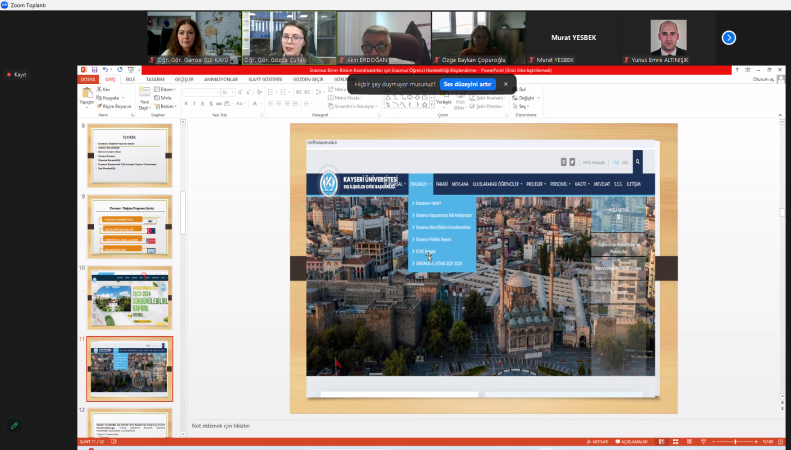This screenshot has width=791, height=450.
Task: Click Oturum aç sign-in link
Action: coord(763,79)
